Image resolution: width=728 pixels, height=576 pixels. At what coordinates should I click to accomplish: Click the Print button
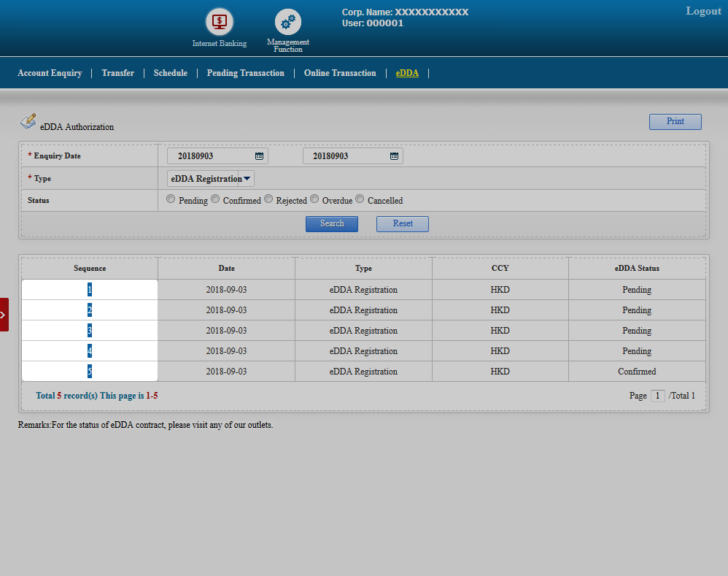click(x=675, y=122)
